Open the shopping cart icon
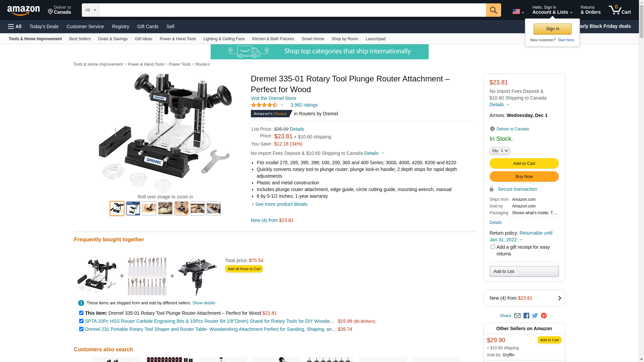 pos(620,10)
